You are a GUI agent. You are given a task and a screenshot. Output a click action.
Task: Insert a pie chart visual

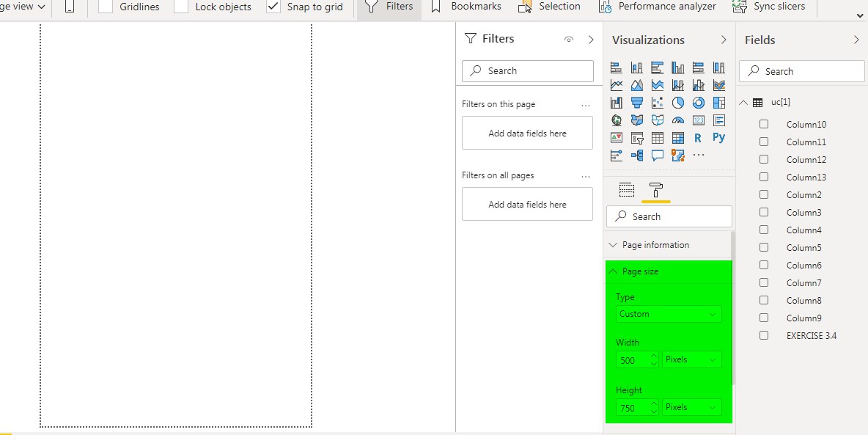pyautogui.click(x=677, y=103)
